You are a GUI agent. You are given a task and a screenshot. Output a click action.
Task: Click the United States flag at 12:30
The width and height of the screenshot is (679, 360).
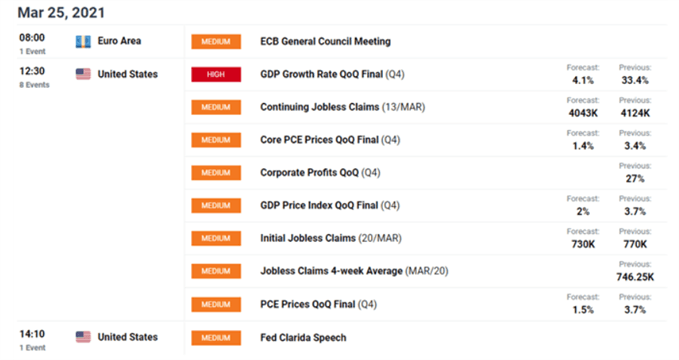(x=83, y=74)
